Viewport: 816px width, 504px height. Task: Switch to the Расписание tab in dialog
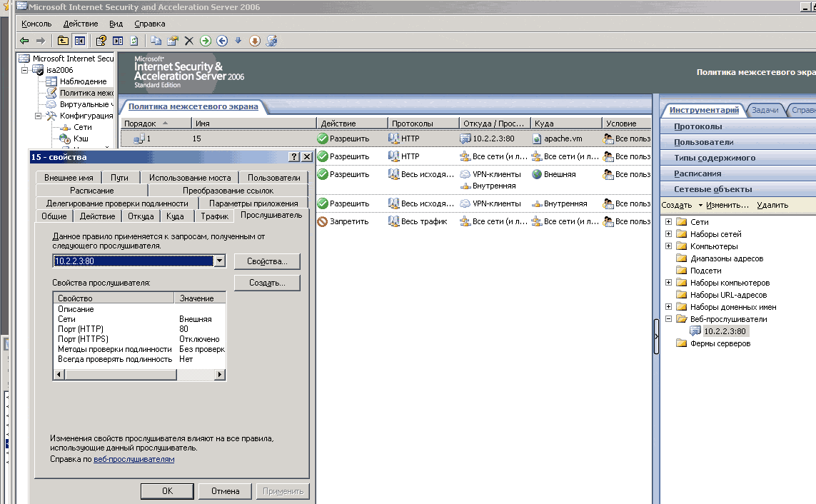(91, 191)
